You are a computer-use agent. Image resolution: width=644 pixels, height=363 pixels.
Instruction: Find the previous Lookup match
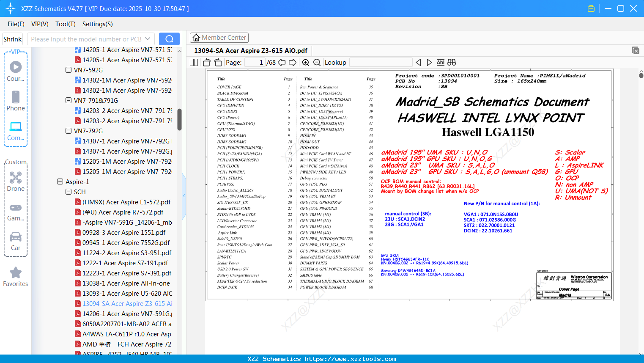click(x=418, y=63)
